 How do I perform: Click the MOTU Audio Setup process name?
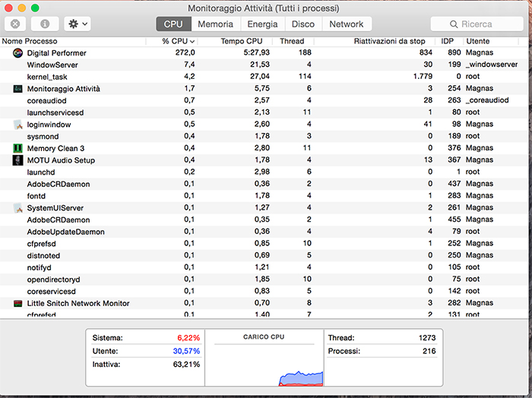(x=61, y=160)
